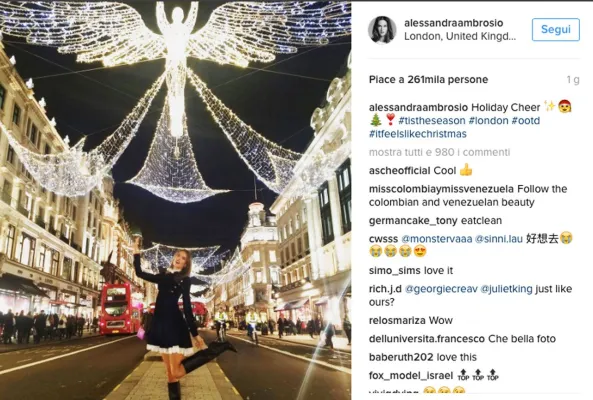Click the Segui follow button
Viewport: 593px width, 400px height.
(x=556, y=29)
